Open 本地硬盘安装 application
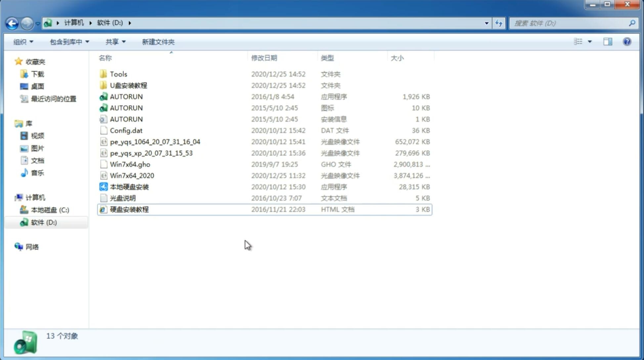Image resolution: width=644 pixels, height=360 pixels. pos(129,187)
